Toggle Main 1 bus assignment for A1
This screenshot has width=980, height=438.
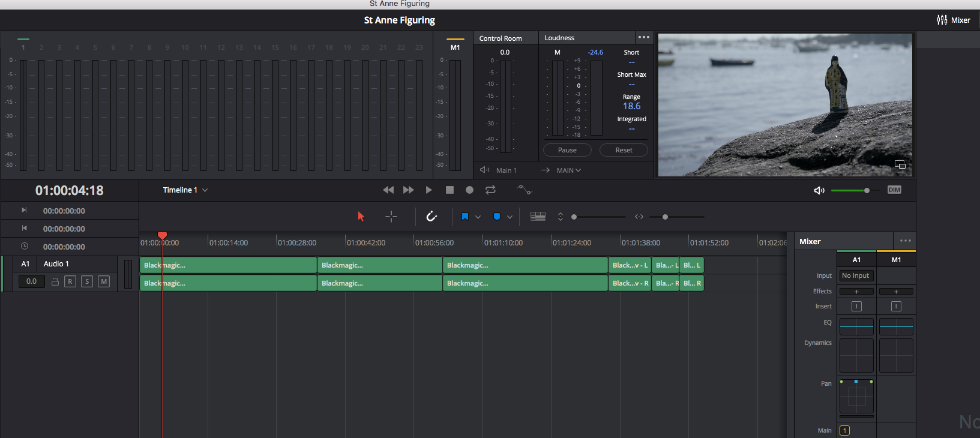[844, 430]
